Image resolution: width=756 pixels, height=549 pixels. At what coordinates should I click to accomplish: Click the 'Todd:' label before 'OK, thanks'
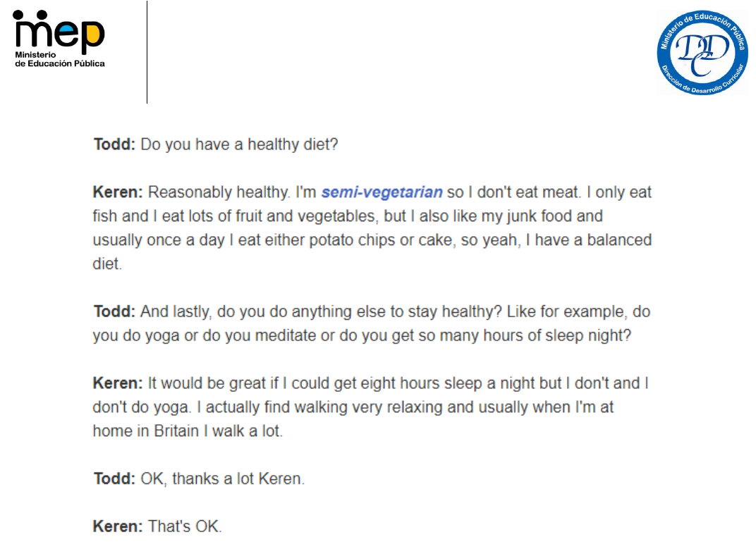(x=114, y=479)
